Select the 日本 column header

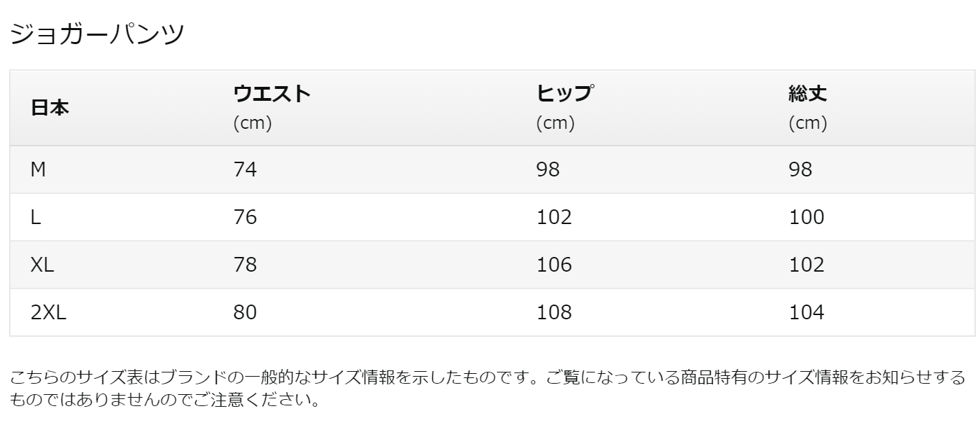point(50,109)
